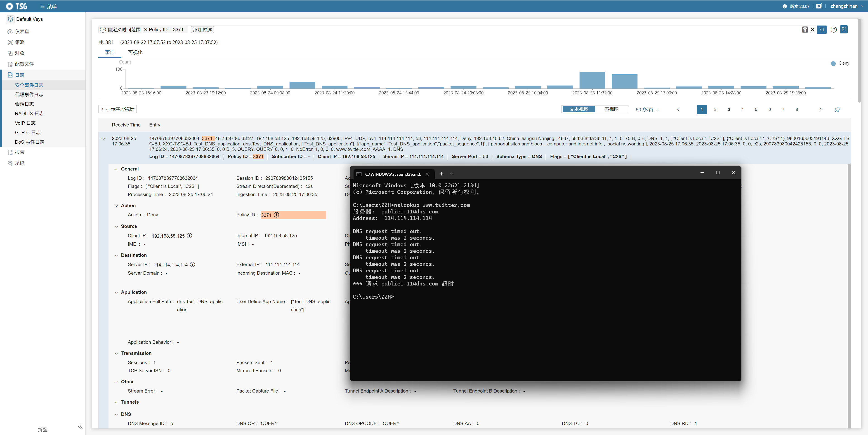The height and width of the screenshot is (435, 868).
Task: Open the 50 条/页 page size dropdown
Action: 647,109
